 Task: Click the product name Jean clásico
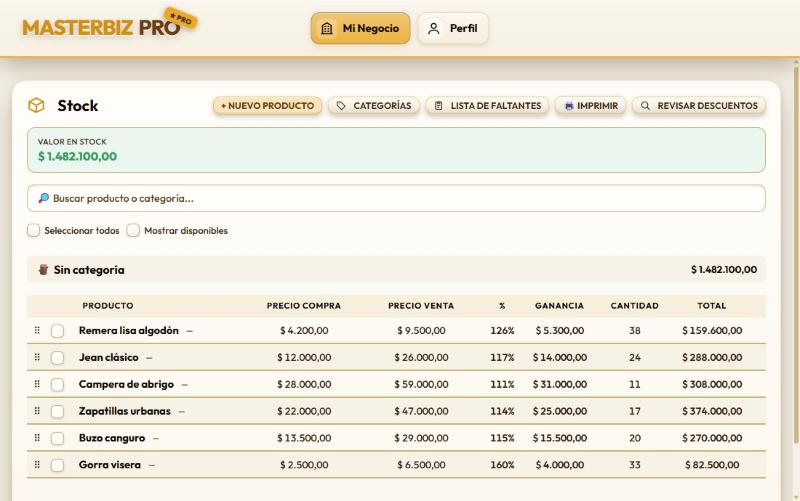coord(109,358)
